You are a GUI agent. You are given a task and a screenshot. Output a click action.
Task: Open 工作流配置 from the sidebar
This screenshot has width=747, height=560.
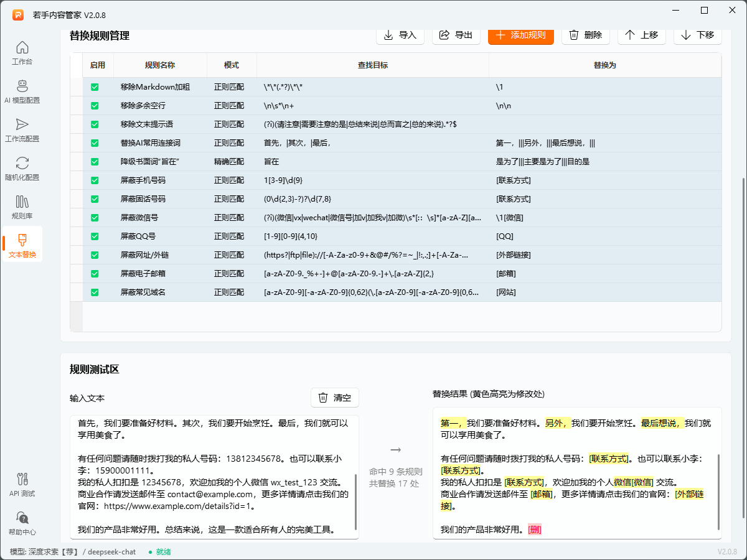point(22,129)
